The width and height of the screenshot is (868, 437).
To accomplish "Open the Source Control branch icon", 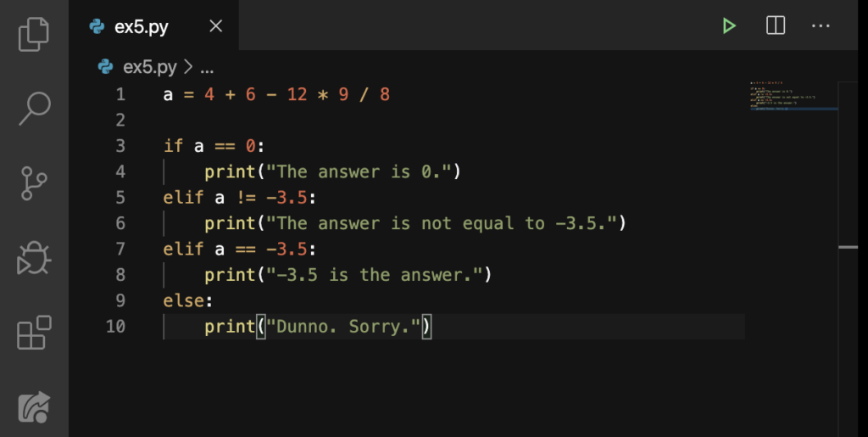I will point(34,183).
